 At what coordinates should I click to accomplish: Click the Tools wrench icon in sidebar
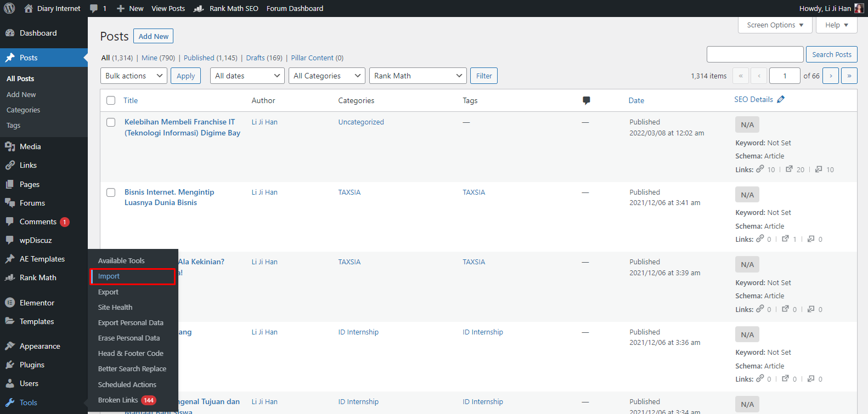(10, 402)
